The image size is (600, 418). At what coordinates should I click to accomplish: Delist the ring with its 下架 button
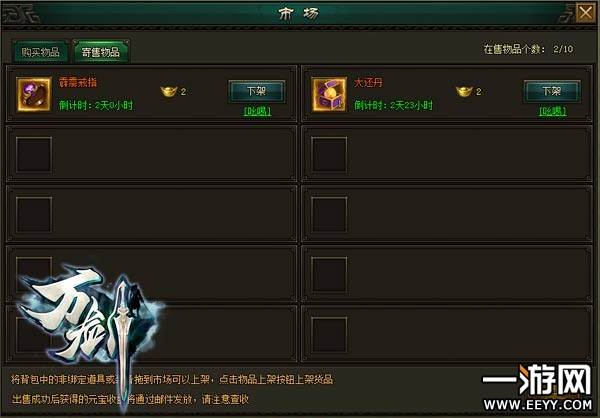[256, 91]
